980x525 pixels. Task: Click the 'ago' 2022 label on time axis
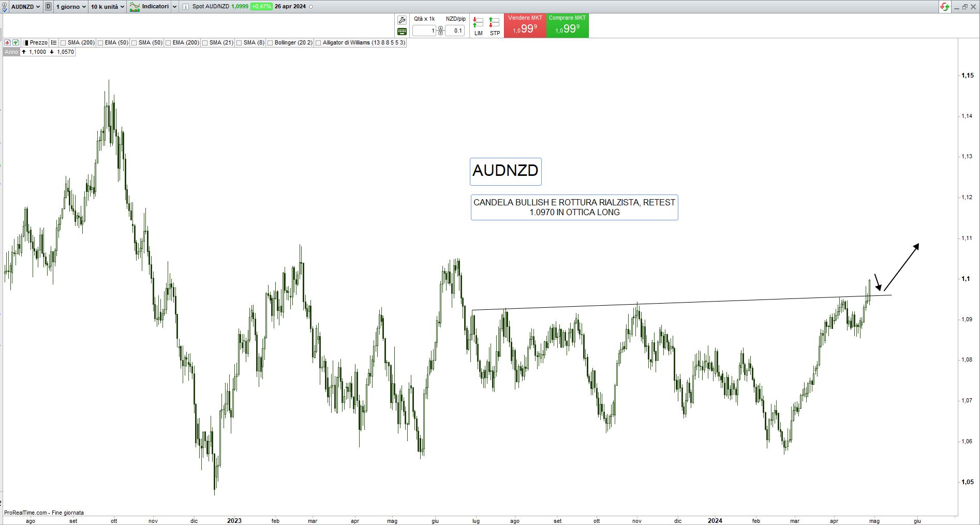[31, 521]
